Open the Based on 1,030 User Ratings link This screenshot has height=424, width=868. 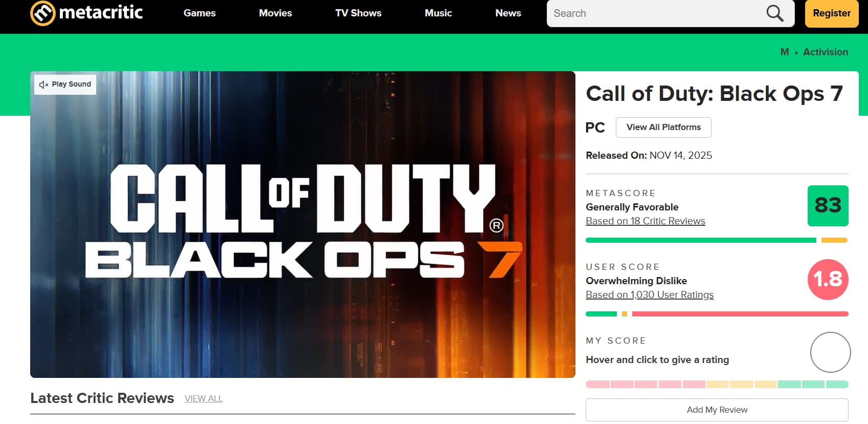click(650, 295)
